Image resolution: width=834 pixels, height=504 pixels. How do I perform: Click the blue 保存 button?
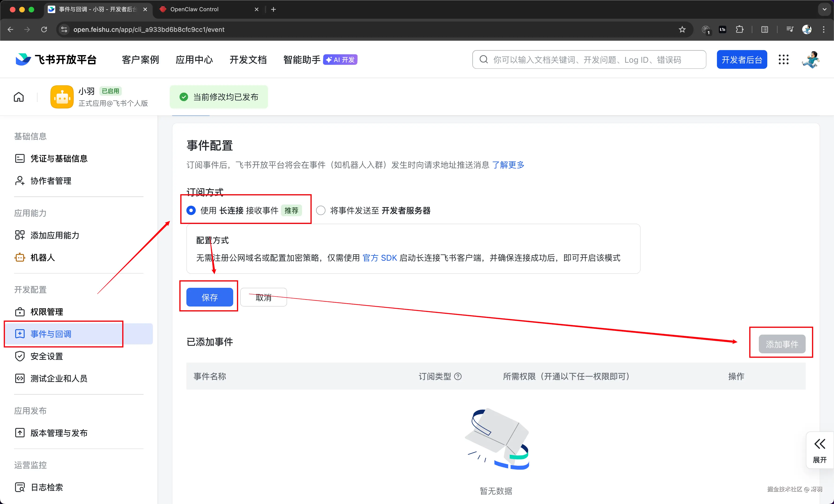(x=210, y=297)
